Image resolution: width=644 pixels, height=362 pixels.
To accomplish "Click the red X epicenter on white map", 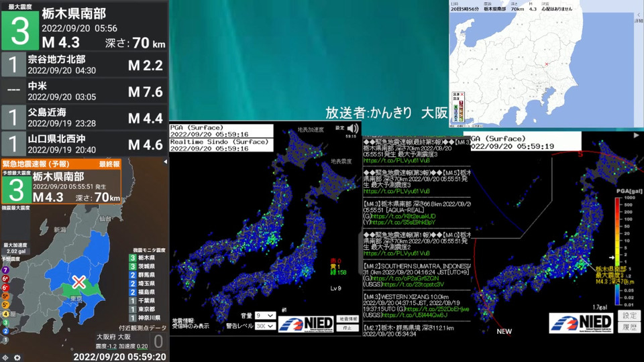I will (x=546, y=64).
